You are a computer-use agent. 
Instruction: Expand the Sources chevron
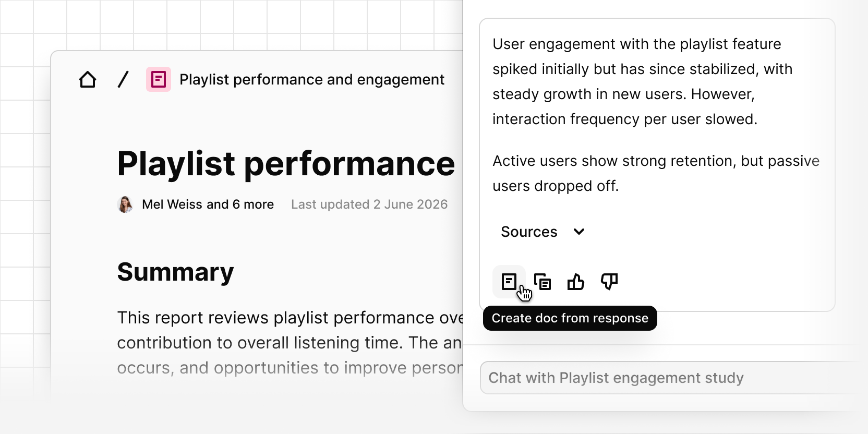tap(579, 232)
